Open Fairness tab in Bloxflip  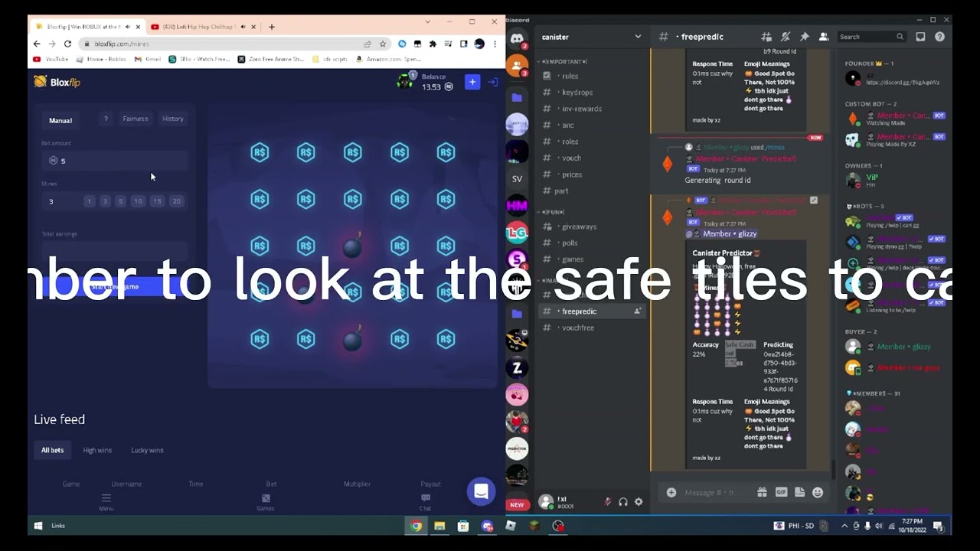(x=136, y=119)
